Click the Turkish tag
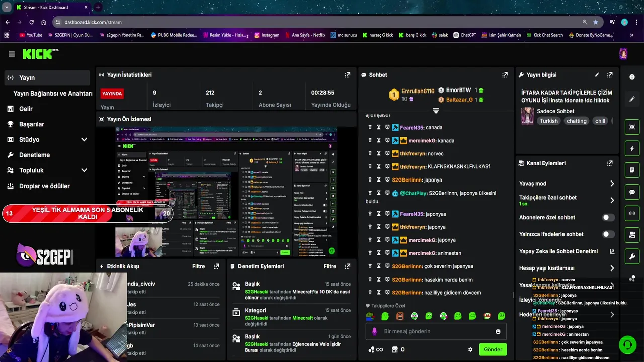 pyautogui.click(x=549, y=121)
